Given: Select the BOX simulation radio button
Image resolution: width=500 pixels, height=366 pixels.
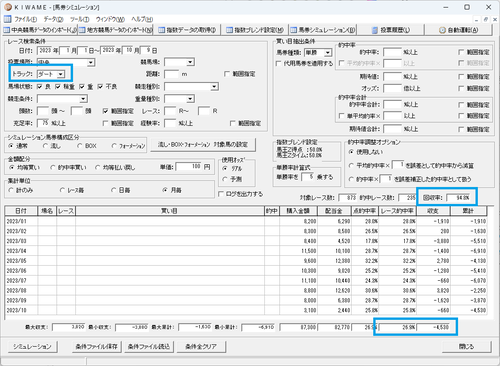Looking at the screenshot, I should point(79,146).
